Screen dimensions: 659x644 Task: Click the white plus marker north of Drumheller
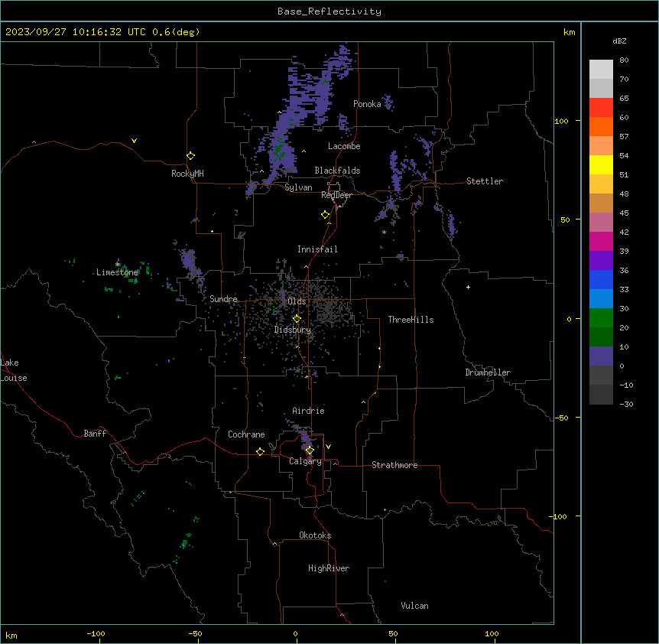(468, 287)
